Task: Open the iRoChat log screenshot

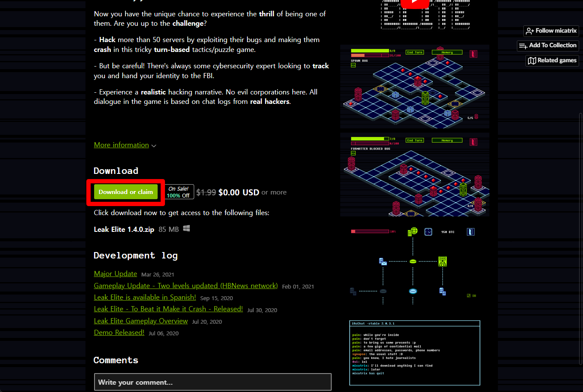Action: [x=415, y=353]
